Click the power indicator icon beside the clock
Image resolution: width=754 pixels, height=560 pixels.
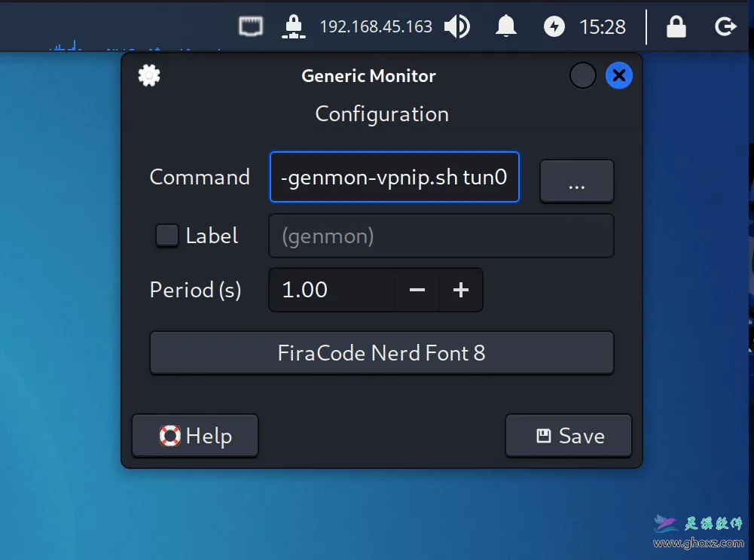click(x=554, y=26)
